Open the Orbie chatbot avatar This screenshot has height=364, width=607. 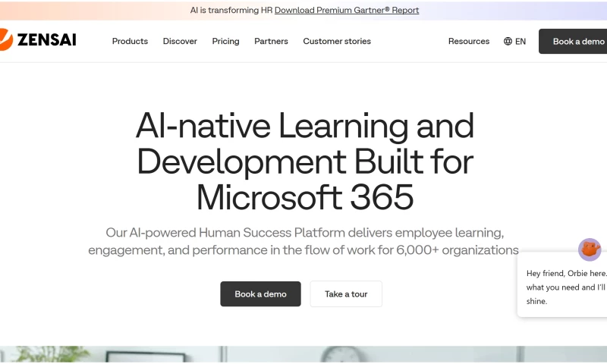coord(590,249)
